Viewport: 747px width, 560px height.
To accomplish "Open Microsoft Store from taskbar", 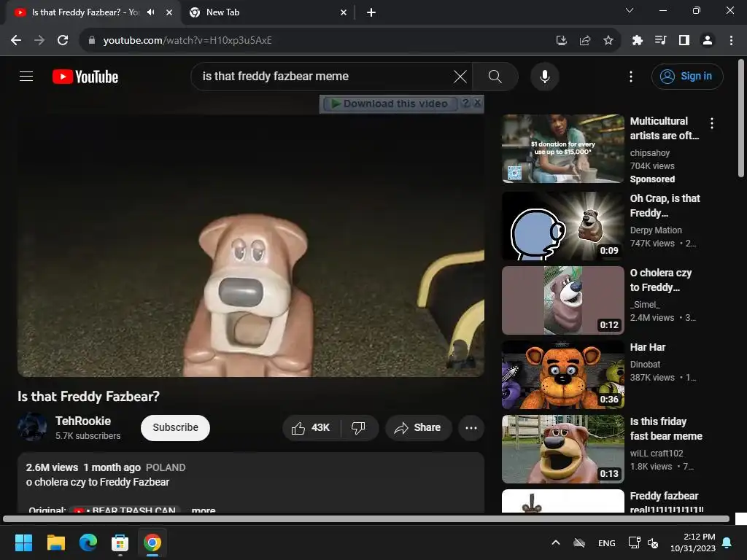I will pyautogui.click(x=120, y=542).
